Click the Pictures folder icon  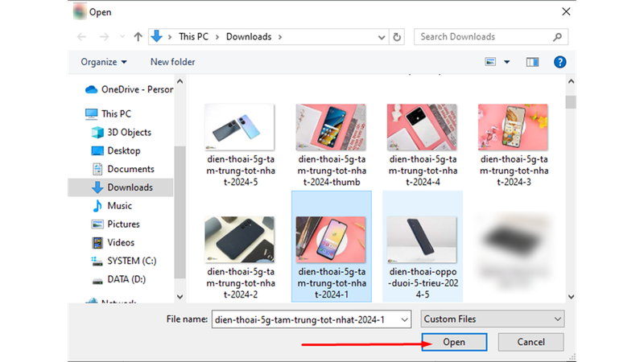[x=97, y=224]
